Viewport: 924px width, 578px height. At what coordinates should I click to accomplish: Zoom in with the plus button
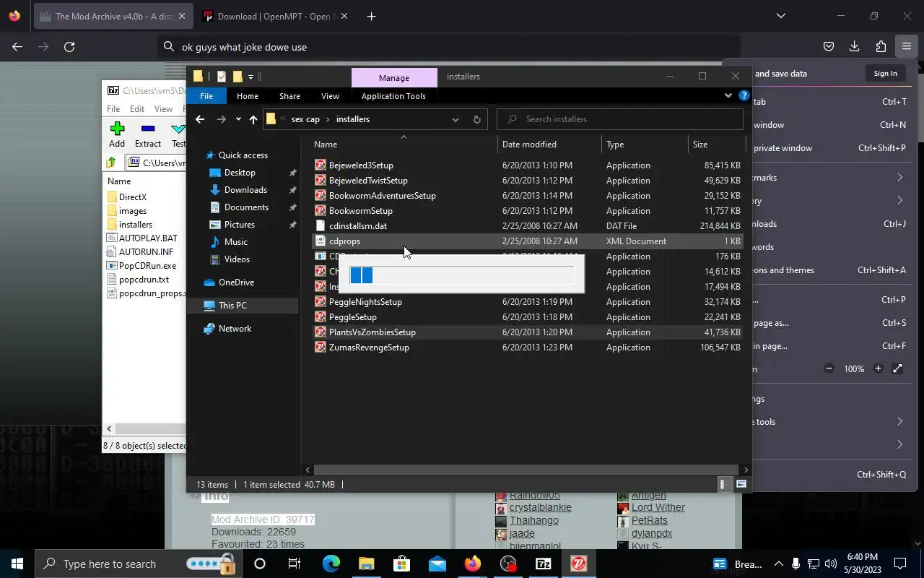click(878, 368)
